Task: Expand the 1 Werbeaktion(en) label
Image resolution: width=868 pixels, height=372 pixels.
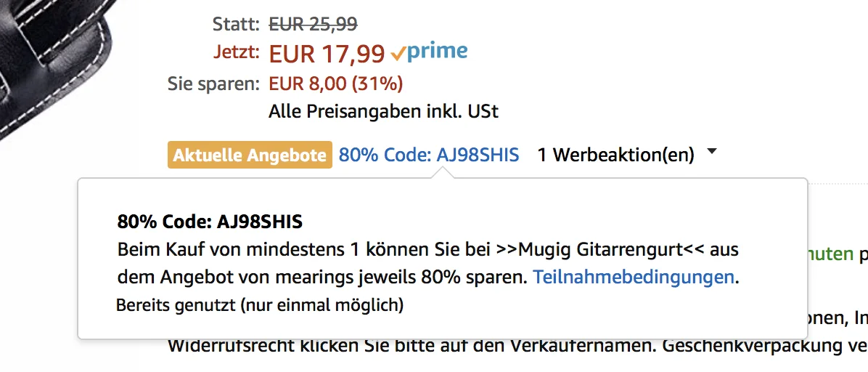Action: pos(615,155)
